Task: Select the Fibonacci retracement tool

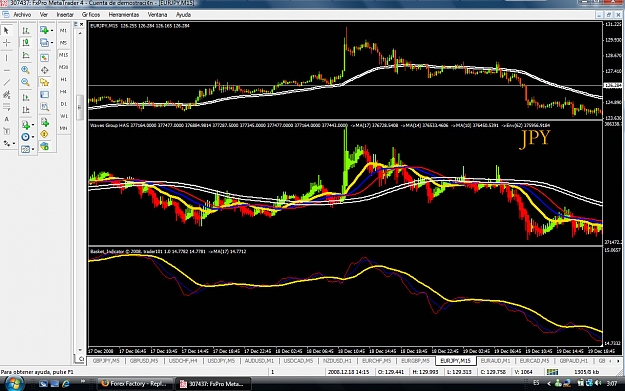Action: pyautogui.click(x=6, y=107)
